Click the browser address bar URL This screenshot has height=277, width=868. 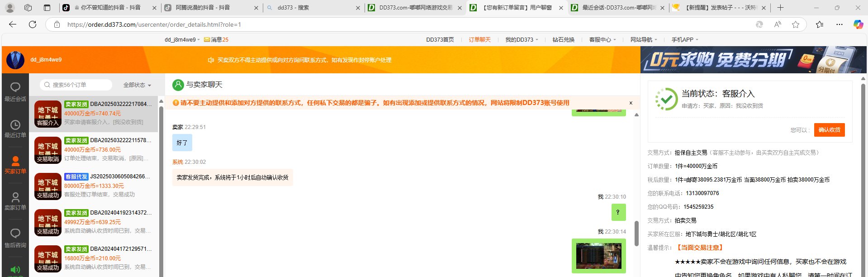pyautogui.click(x=154, y=24)
